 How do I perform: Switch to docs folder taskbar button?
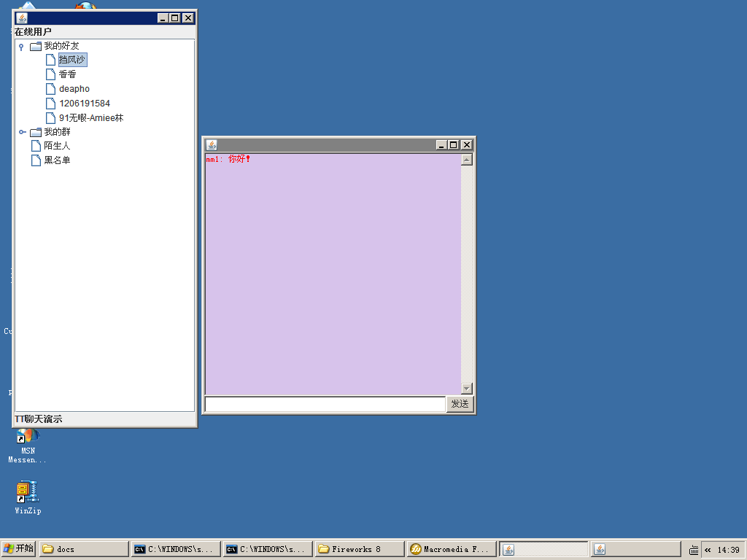(84, 549)
